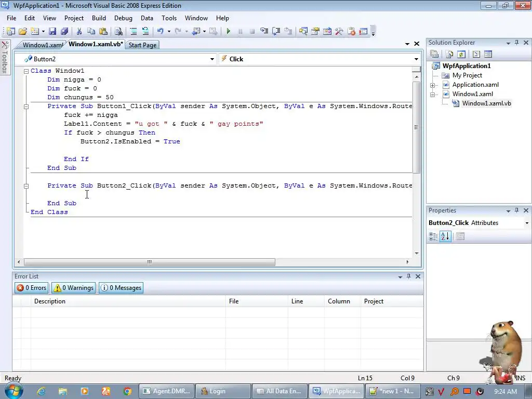
Task: Toggle the 0 Warnings filter
Action: pyautogui.click(x=74, y=288)
